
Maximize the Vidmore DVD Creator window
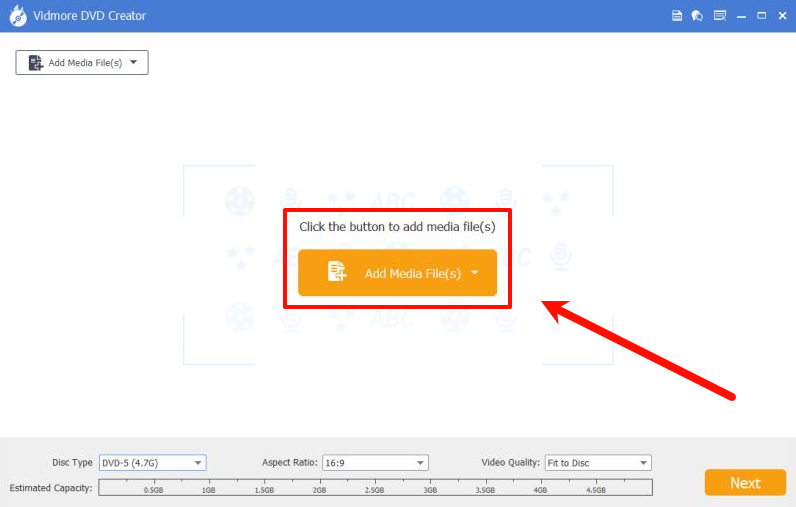point(761,16)
